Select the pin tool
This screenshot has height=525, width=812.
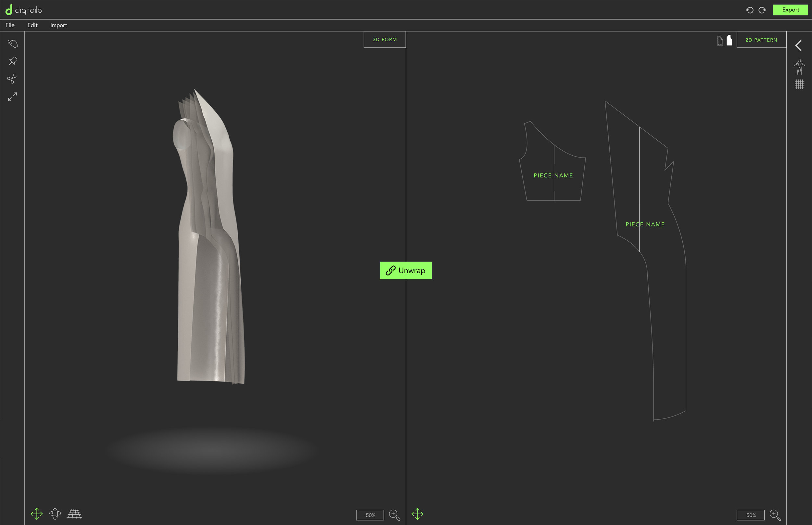13,61
